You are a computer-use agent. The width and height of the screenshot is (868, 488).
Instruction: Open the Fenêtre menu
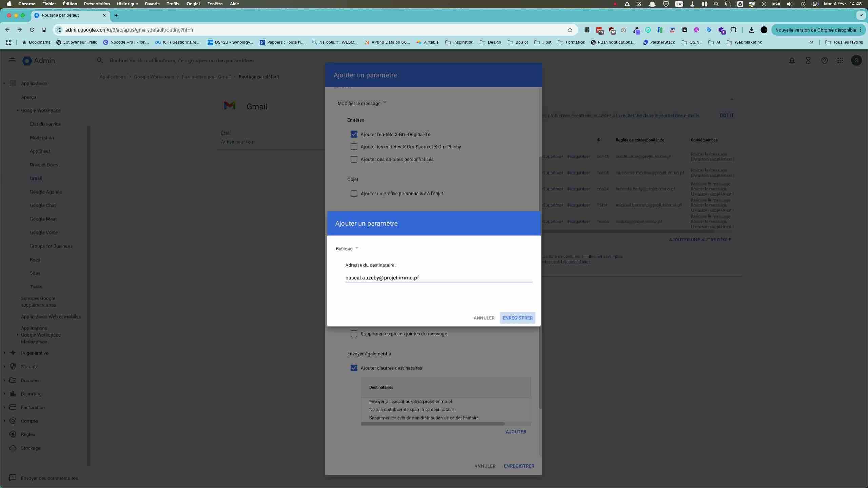(215, 4)
